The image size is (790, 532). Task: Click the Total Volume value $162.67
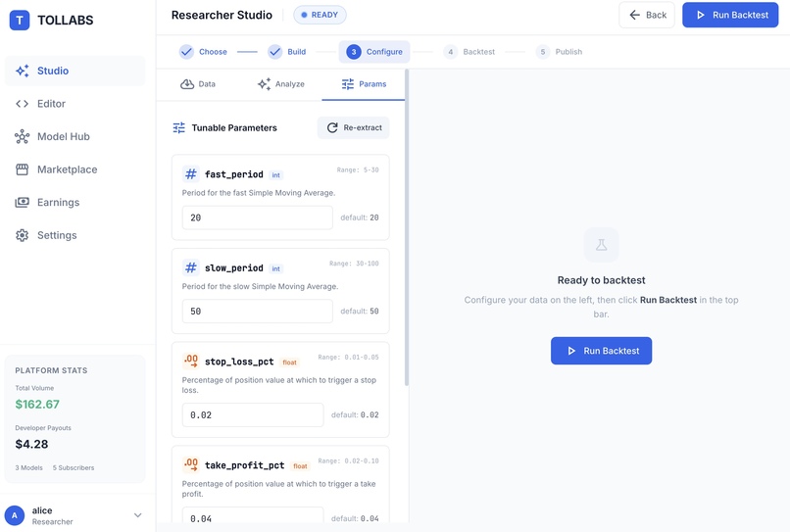(x=37, y=404)
